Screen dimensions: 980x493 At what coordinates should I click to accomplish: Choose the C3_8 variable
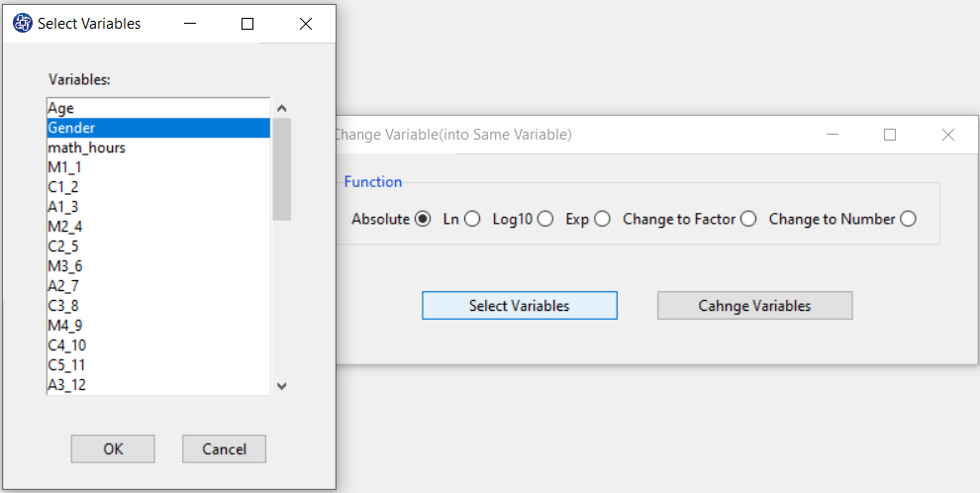pyautogui.click(x=158, y=306)
